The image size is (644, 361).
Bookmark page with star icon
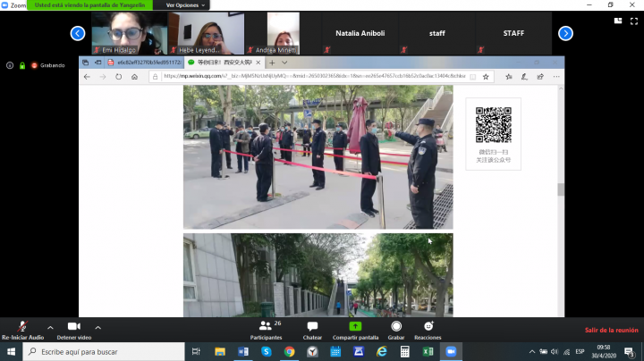486,77
